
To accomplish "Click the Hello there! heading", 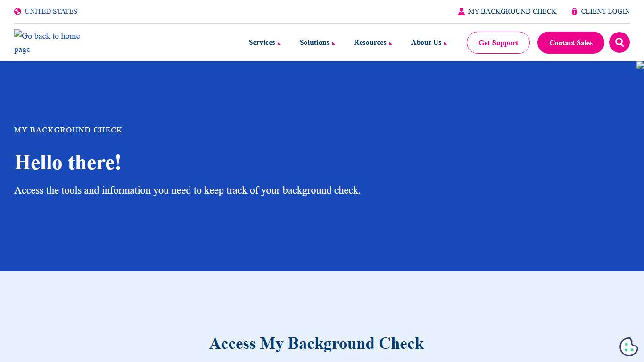I will click(x=68, y=162).
